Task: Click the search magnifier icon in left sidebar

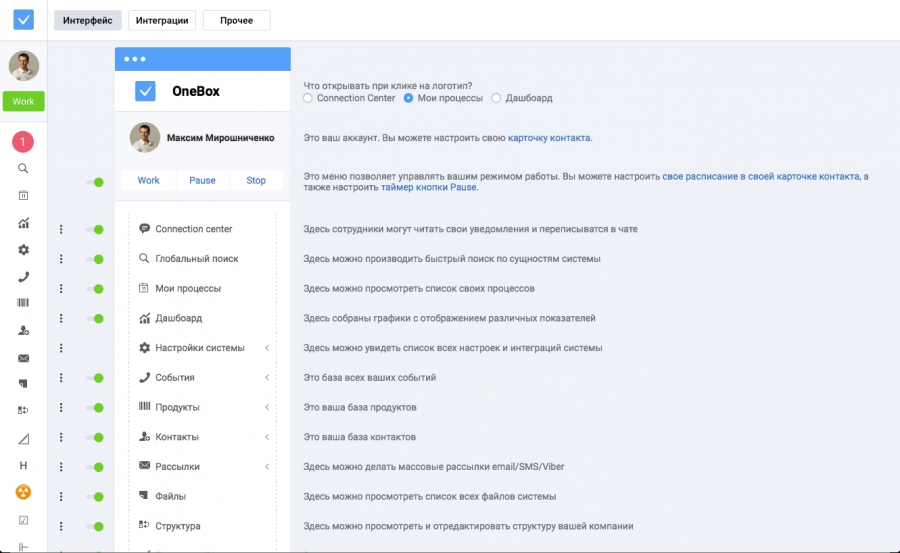Action: pyautogui.click(x=23, y=168)
